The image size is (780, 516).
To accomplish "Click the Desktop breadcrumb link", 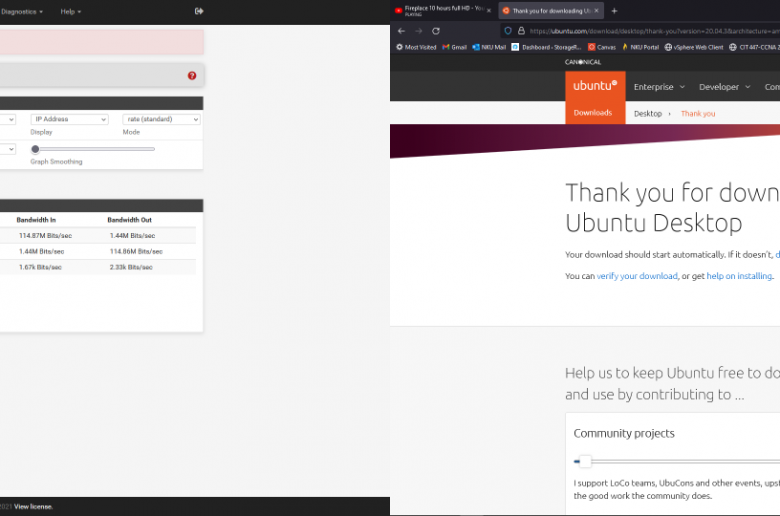I will pos(648,114).
